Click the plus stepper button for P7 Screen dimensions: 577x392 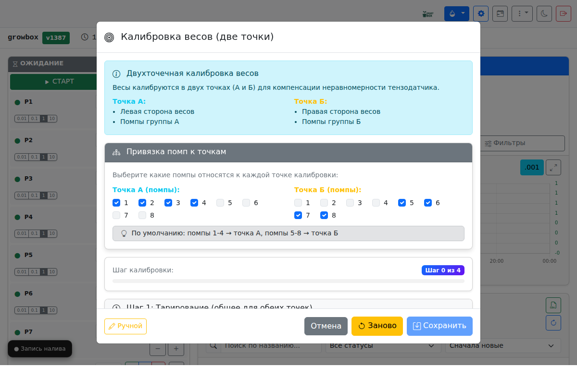176,349
